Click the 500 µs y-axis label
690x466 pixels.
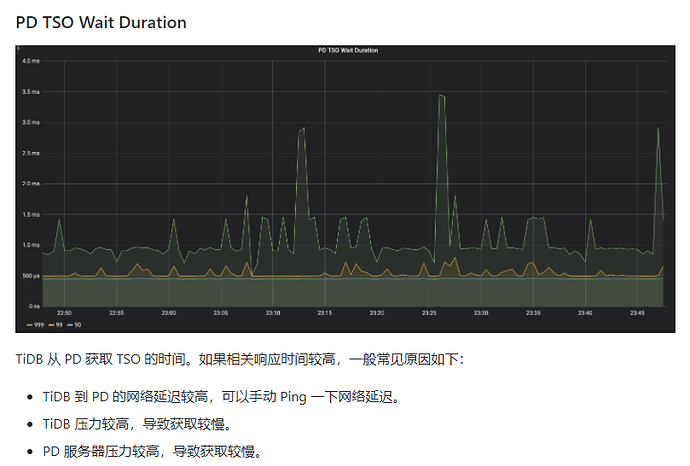pyautogui.click(x=31, y=276)
